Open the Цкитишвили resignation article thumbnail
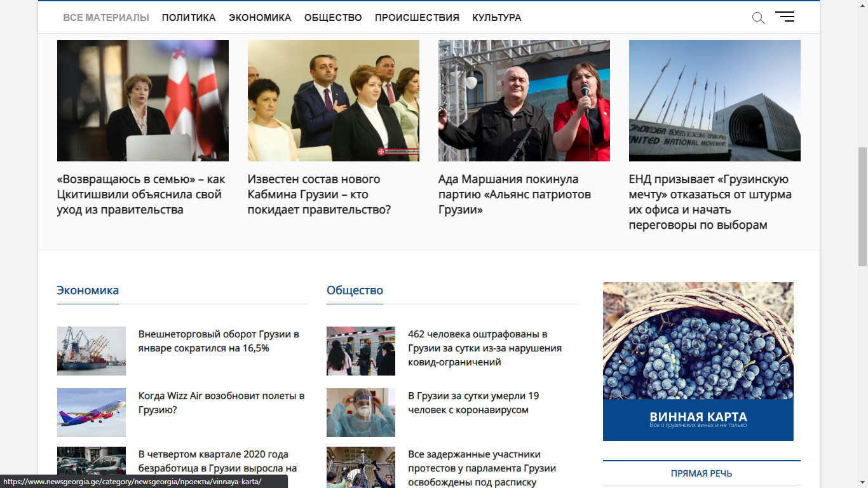Image resolution: width=868 pixels, height=488 pixels. click(x=143, y=100)
